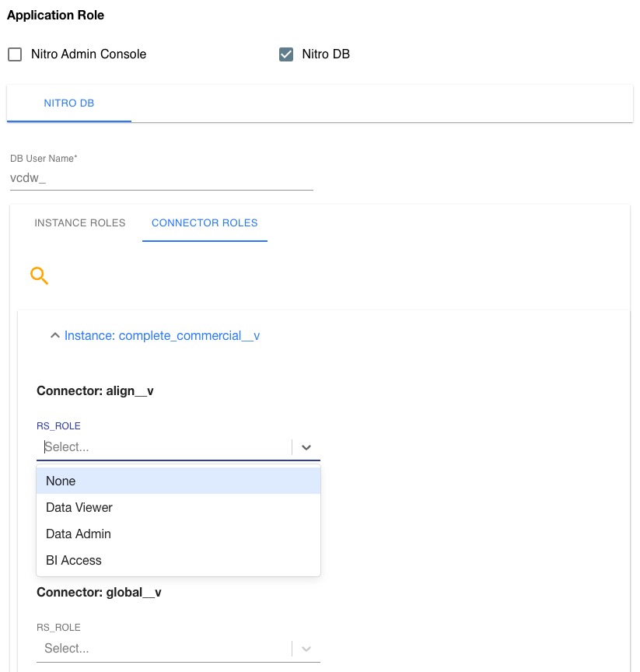Viewport: 640px width, 672px height.
Task: Select the CONNECTOR ROLES tab
Action: pyautogui.click(x=205, y=223)
